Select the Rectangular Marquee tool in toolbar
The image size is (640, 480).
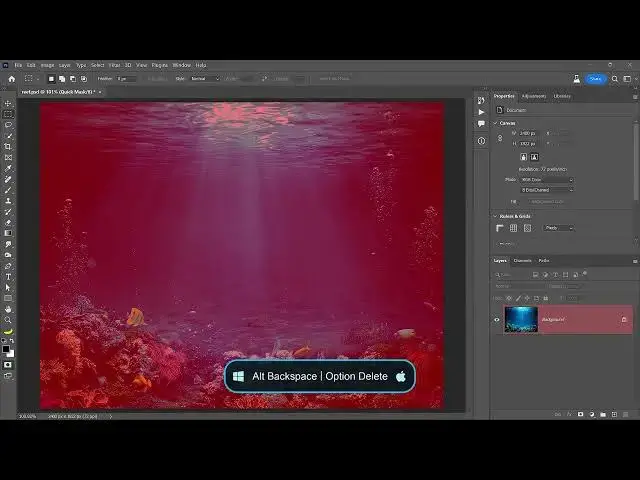pyautogui.click(x=8, y=114)
